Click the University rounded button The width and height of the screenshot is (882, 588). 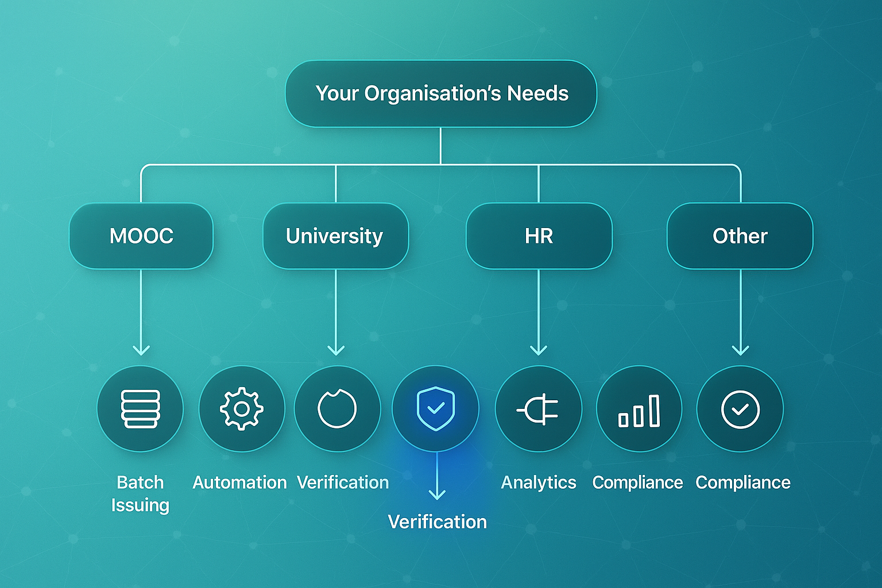(336, 235)
